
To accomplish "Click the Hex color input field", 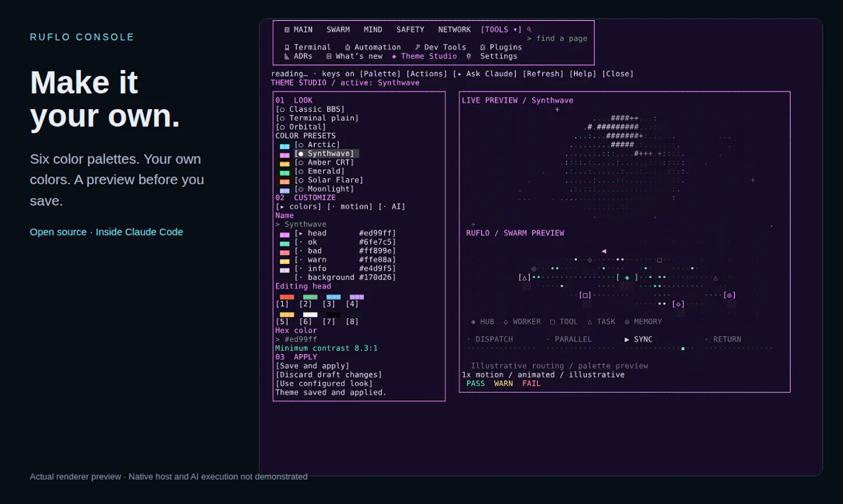I will [x=296, y=340].
